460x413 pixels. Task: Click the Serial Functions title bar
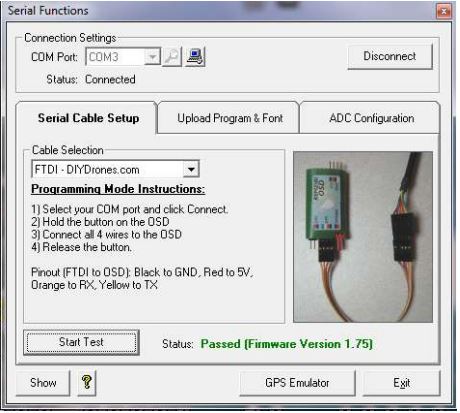(x=220, y=11)
